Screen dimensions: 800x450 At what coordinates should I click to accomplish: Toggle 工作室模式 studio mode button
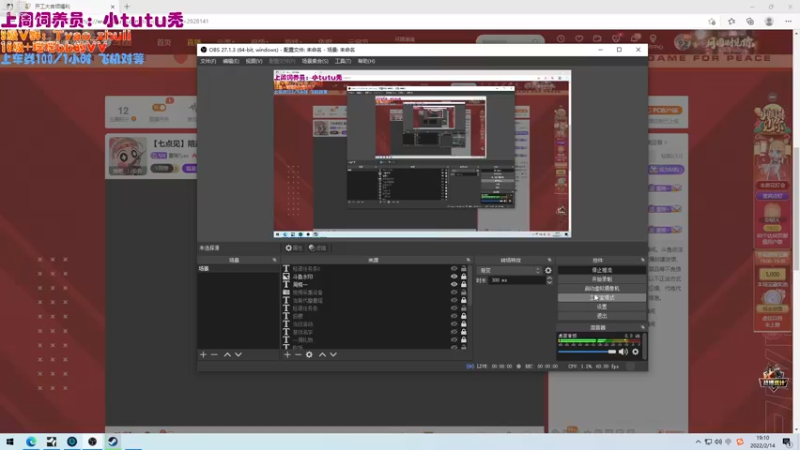click(x=602, y=297)
